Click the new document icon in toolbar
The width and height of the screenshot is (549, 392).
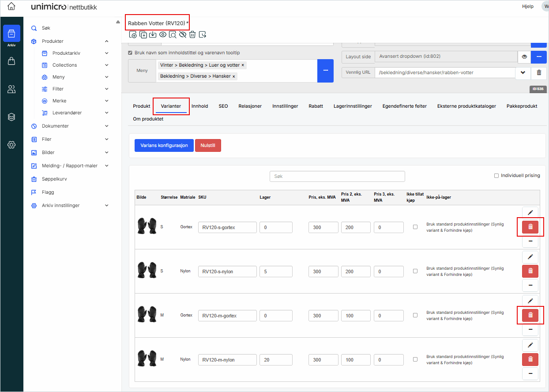coord(132,34)
